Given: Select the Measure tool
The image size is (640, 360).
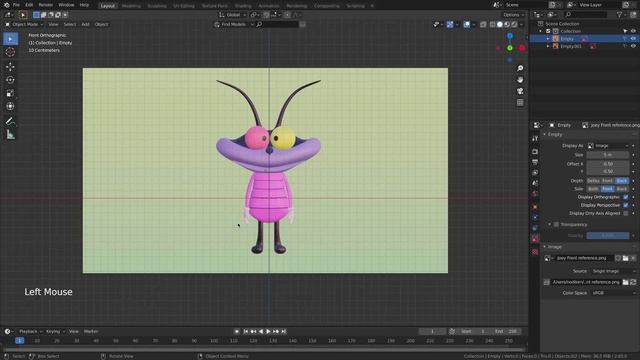Looking at the screenshot, I should coord(10,134).
